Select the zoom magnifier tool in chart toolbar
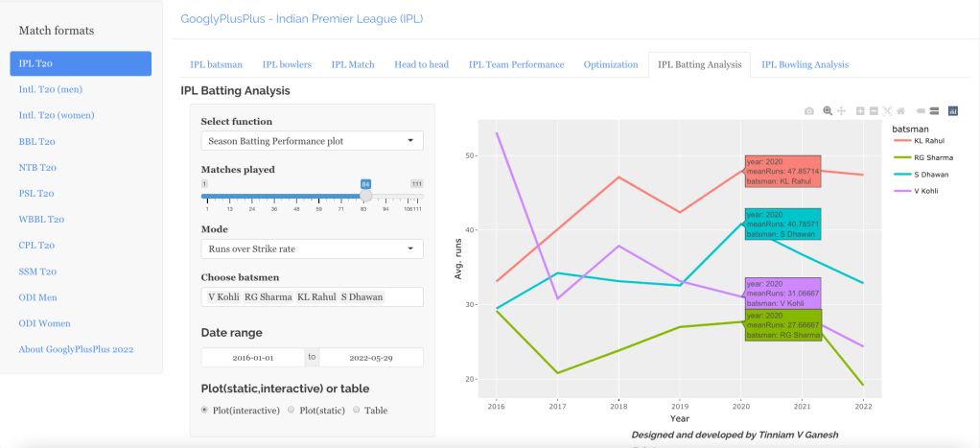980x448 pixels. click(828, 111)
